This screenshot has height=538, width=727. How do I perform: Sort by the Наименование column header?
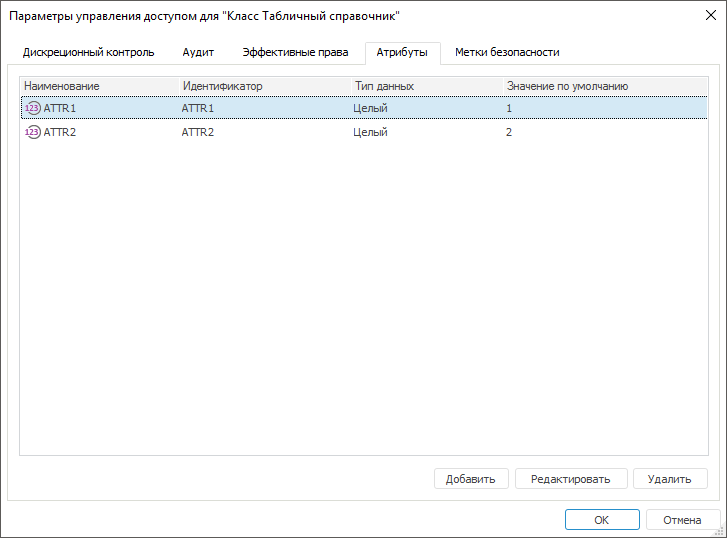point(62,86)
